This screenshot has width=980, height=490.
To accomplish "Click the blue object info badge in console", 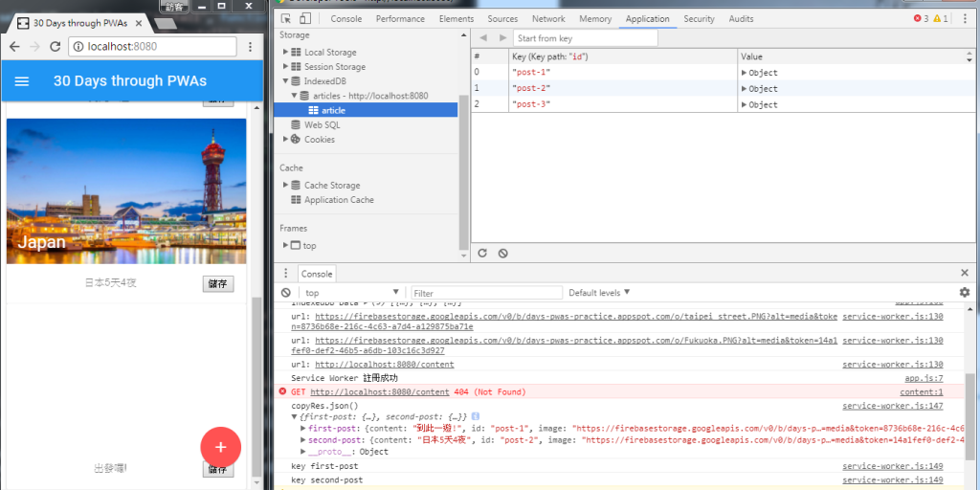I will point(475,416).
